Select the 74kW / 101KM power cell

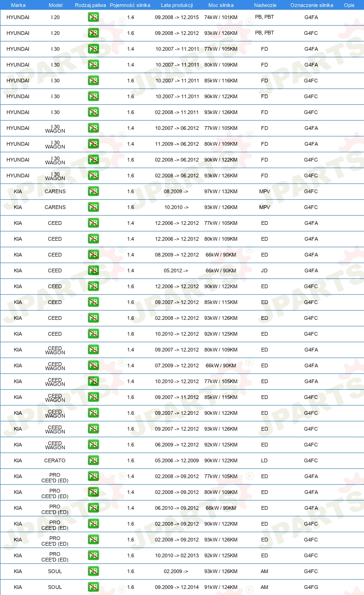pos(221,17)
